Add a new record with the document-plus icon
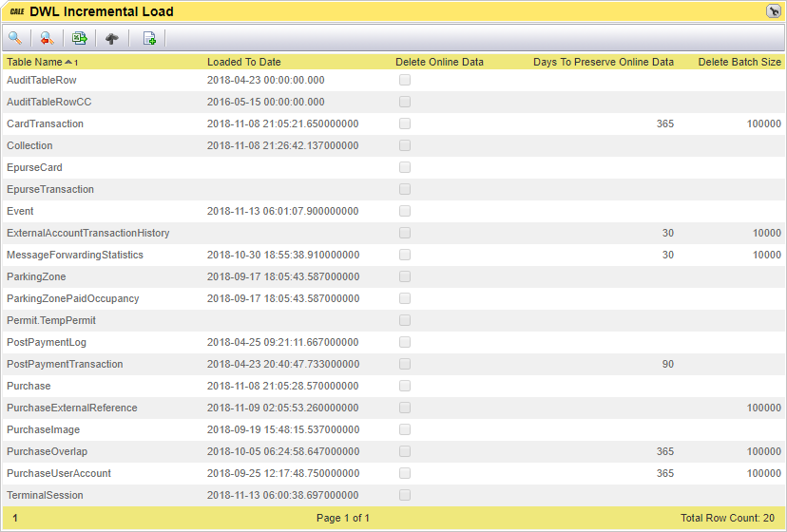Image resolution: width=787 pixels, height=532 pixels. tap(149, 38)
